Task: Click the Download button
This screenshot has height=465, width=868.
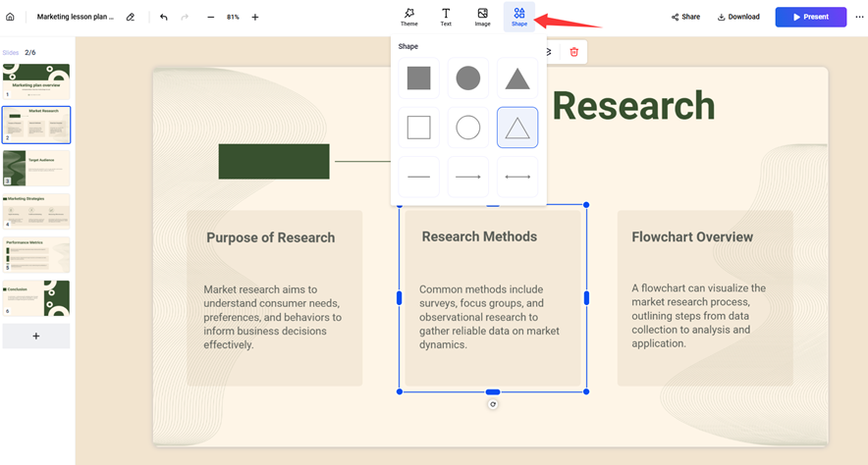Action: pyautogui.click(x=738, y=17)
